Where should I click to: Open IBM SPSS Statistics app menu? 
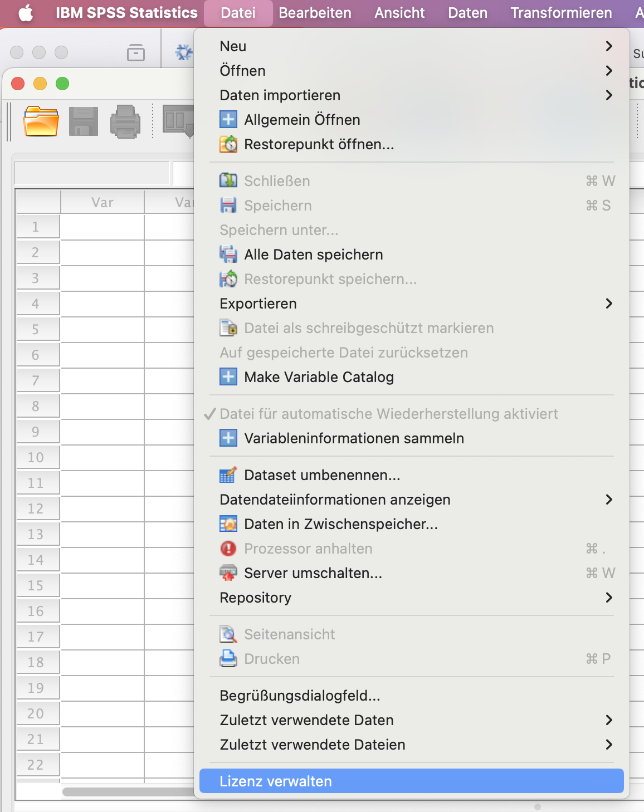pyautogui.click(x=126, y=13)
